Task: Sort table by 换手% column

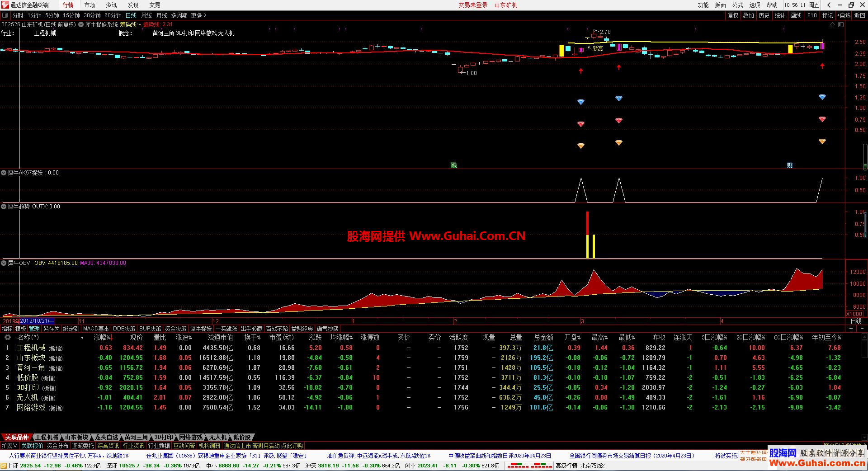Action: 252,338
